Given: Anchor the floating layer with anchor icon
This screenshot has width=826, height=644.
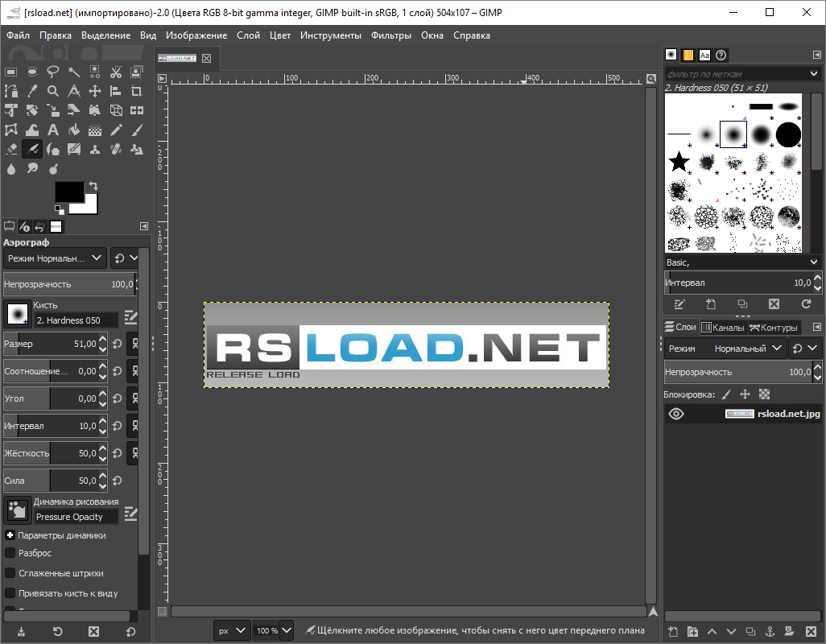Looking at the screenshot, I should [769, 631].
